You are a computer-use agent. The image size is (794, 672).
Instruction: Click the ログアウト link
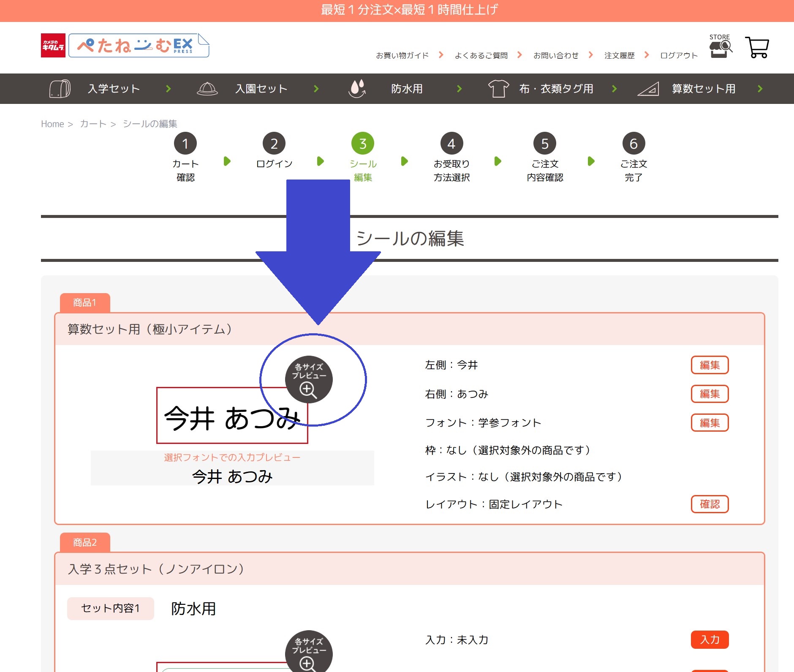(678, 54)
